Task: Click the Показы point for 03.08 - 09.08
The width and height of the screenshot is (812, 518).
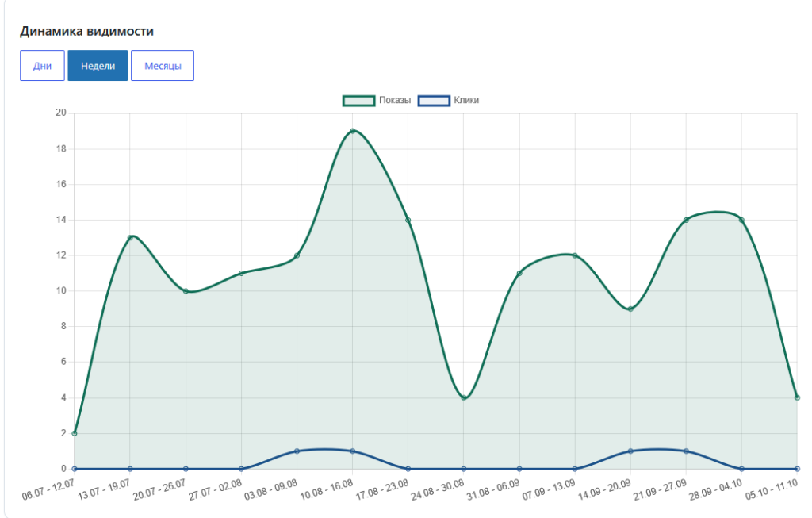Action: pos(297,255)
